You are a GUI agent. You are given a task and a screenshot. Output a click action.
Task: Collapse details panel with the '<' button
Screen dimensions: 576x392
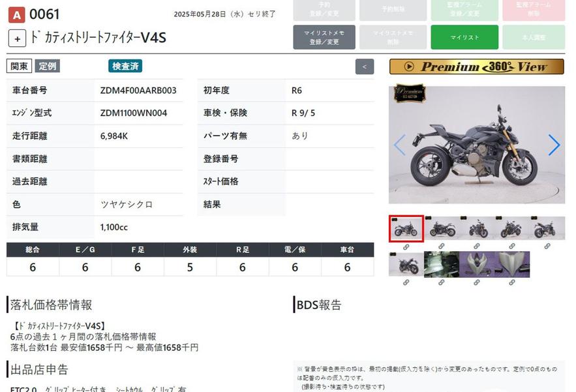[x=364, y=66]
